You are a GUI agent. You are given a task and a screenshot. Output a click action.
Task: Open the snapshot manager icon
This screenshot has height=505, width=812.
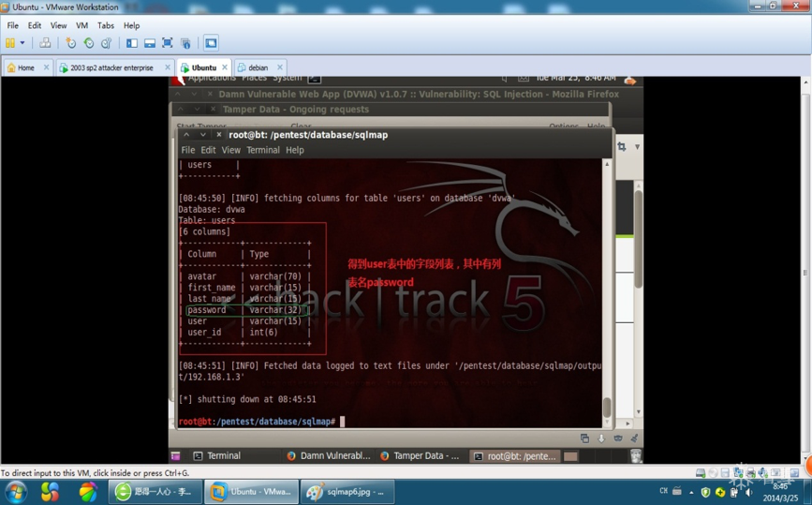(x=106, y=43)
